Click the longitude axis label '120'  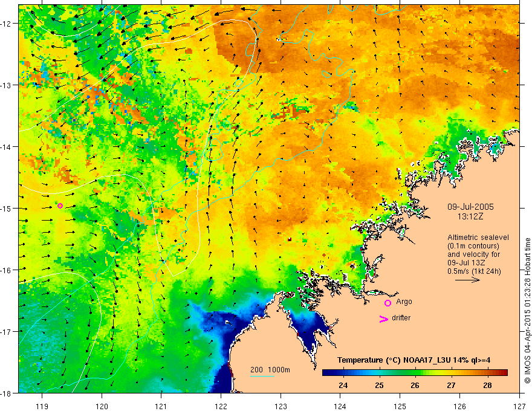click(x=102, y=406)
